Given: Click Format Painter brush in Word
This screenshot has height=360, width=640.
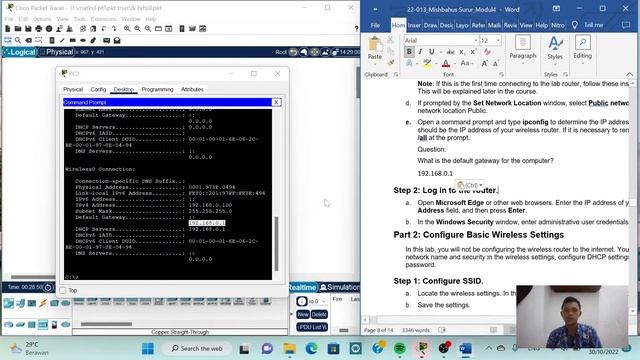Looking at the screenshot, I should coord(391,63).
